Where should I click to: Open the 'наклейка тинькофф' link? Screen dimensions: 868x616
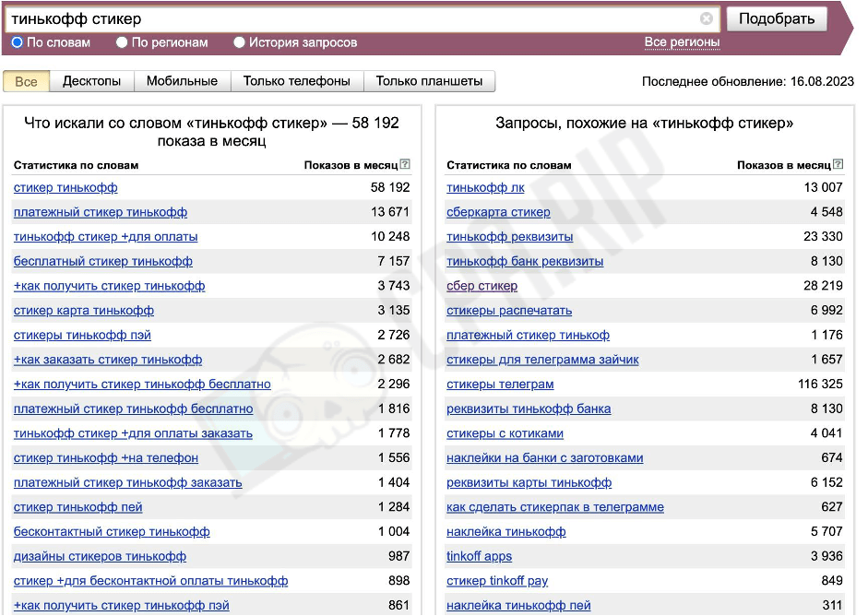point(506,532)
